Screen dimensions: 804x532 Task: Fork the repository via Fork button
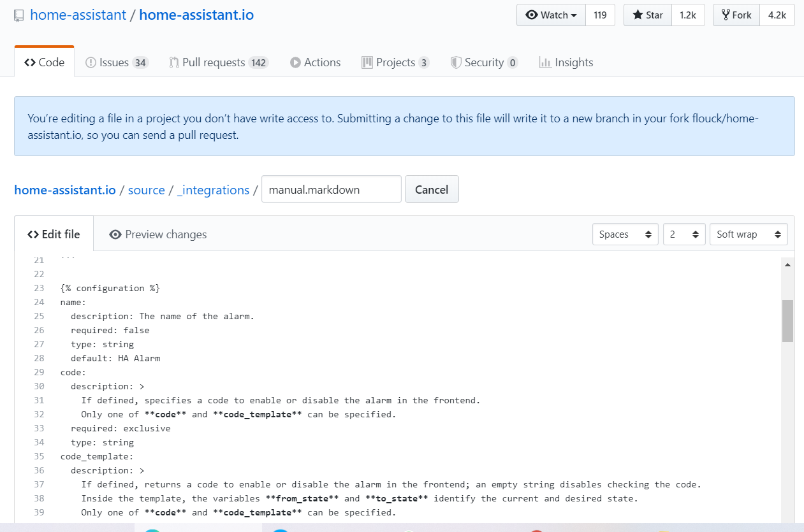(736, 15)
